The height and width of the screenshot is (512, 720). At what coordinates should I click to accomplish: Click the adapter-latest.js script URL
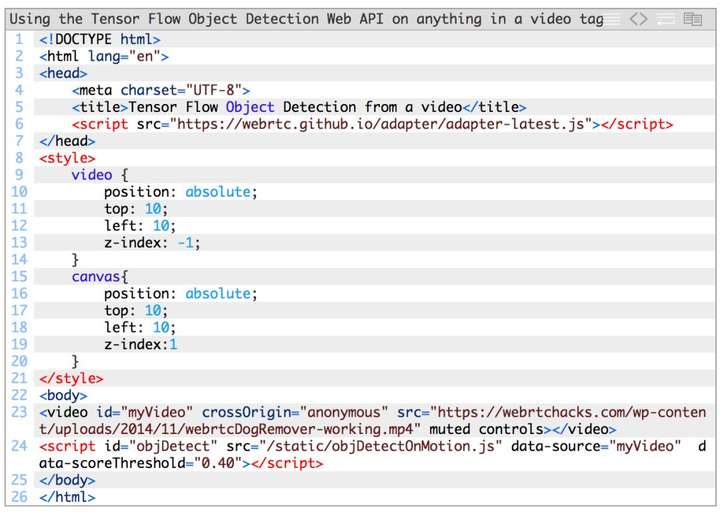pyautogui.click(x=381, y=124)
